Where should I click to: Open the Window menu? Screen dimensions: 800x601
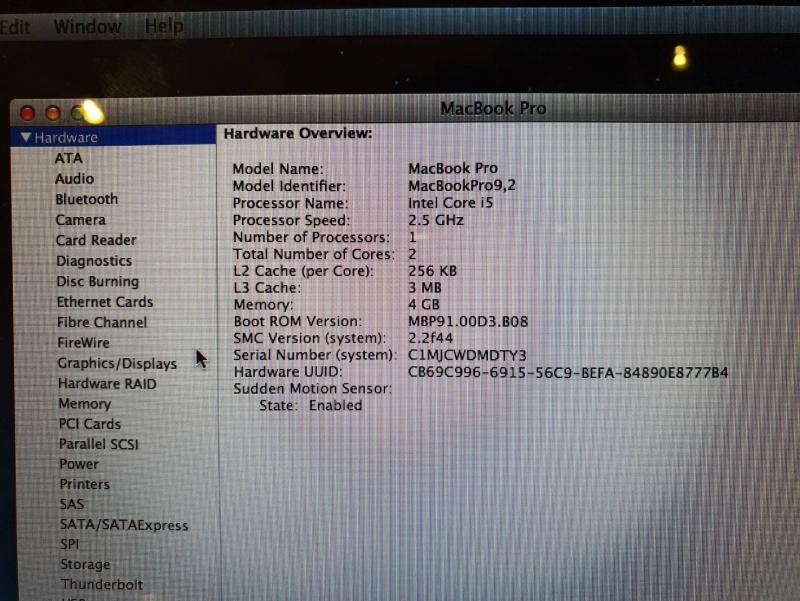pyautogui.click(x=87, y=26)
